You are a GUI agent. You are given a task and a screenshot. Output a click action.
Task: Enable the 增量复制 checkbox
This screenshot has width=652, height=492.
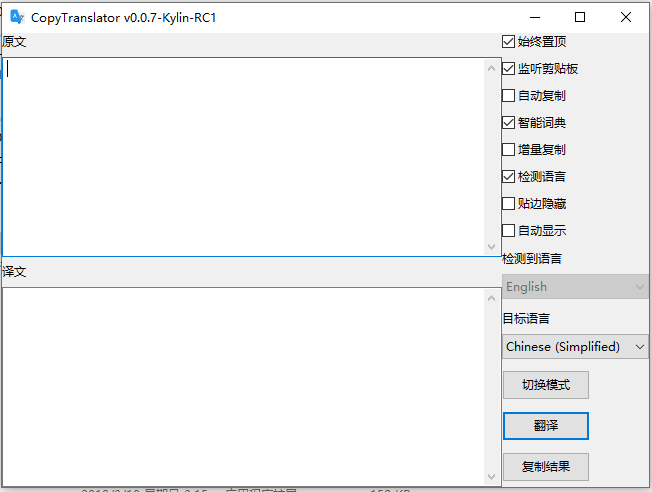[x=508, y=150]
